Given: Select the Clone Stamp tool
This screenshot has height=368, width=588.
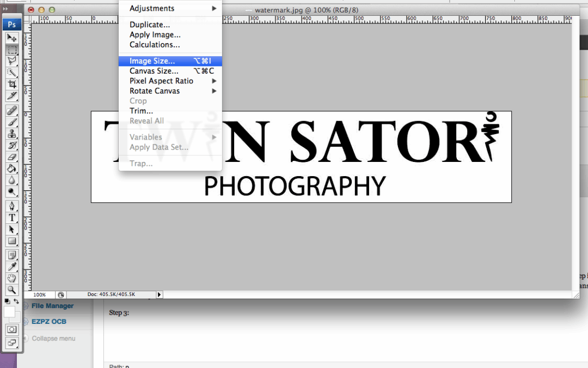Looking at the screenshot, I should 12,134.
